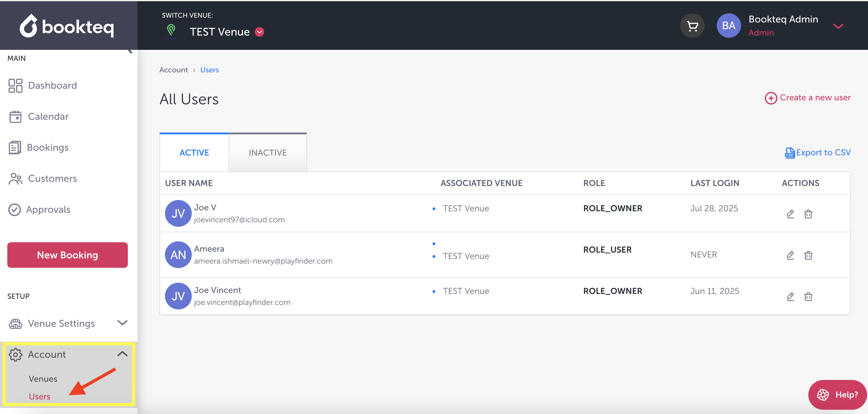Select the ACTIVE users tab
Screen dimensions: 868x414
point(194,153)
